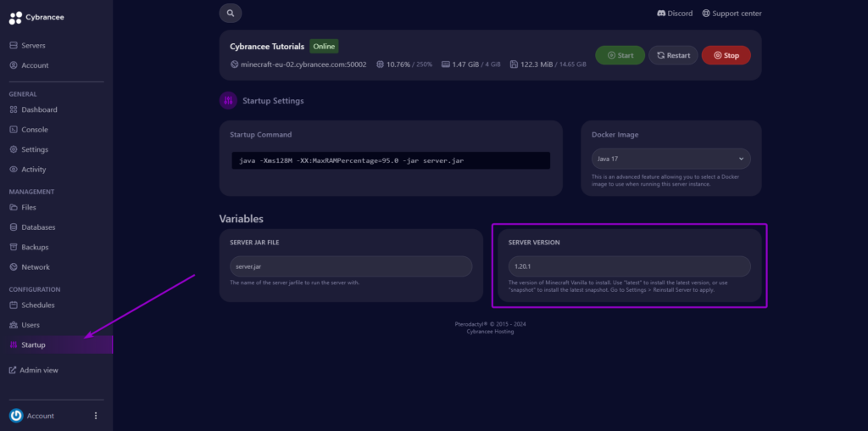Click the Users group icon
This screenshot has height=431, width=868.
(x=14, y=325)
